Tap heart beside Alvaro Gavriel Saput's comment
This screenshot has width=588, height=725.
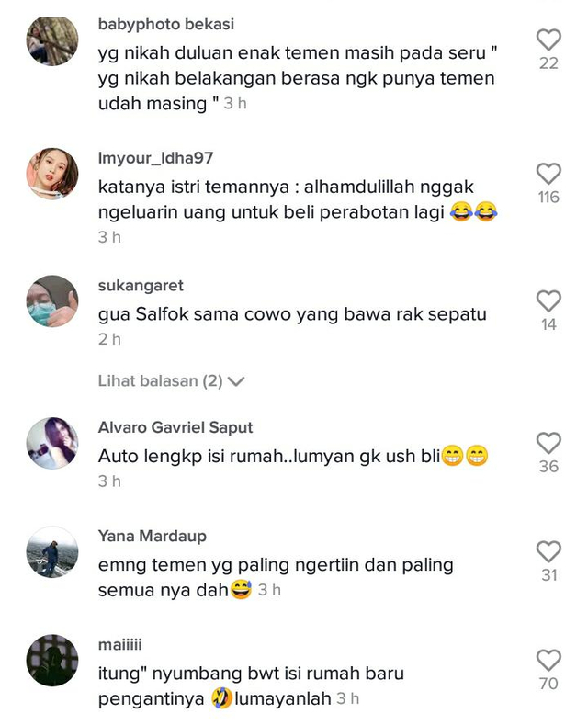click(x=548, y=443)
